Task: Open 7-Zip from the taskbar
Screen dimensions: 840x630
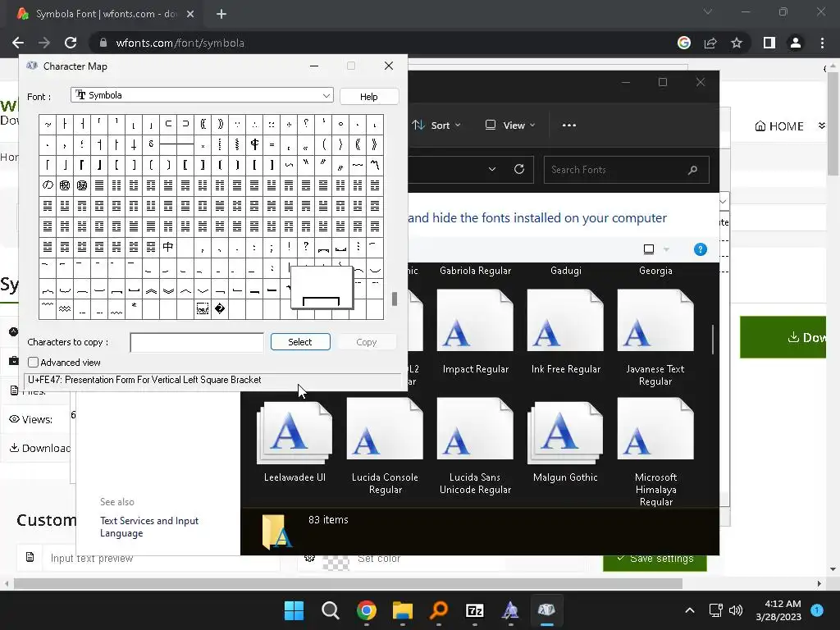Action: [x=475, y=610]
